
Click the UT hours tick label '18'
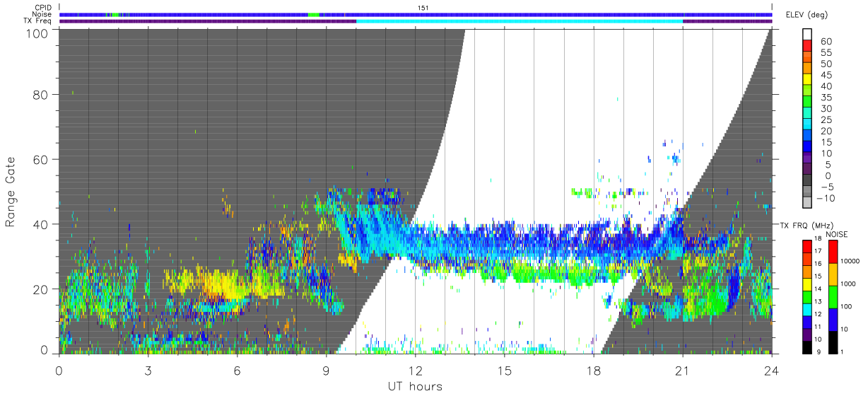(593, 370)
